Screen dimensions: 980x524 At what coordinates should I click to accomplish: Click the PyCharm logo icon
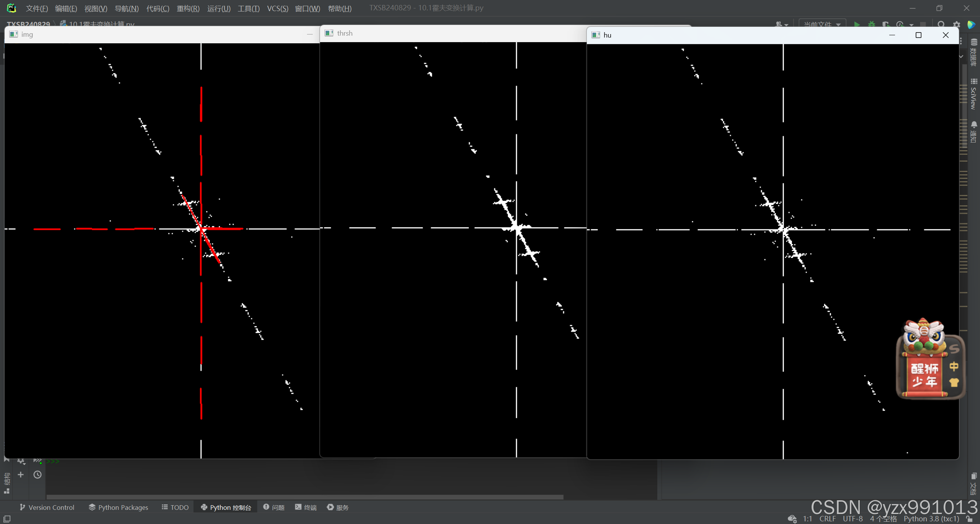pos(11,8)
